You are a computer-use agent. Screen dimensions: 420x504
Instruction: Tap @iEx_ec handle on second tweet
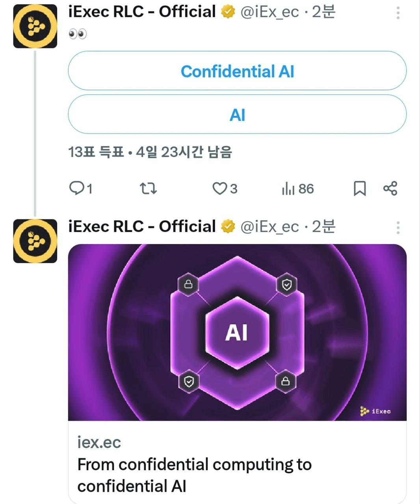point(270,227)
